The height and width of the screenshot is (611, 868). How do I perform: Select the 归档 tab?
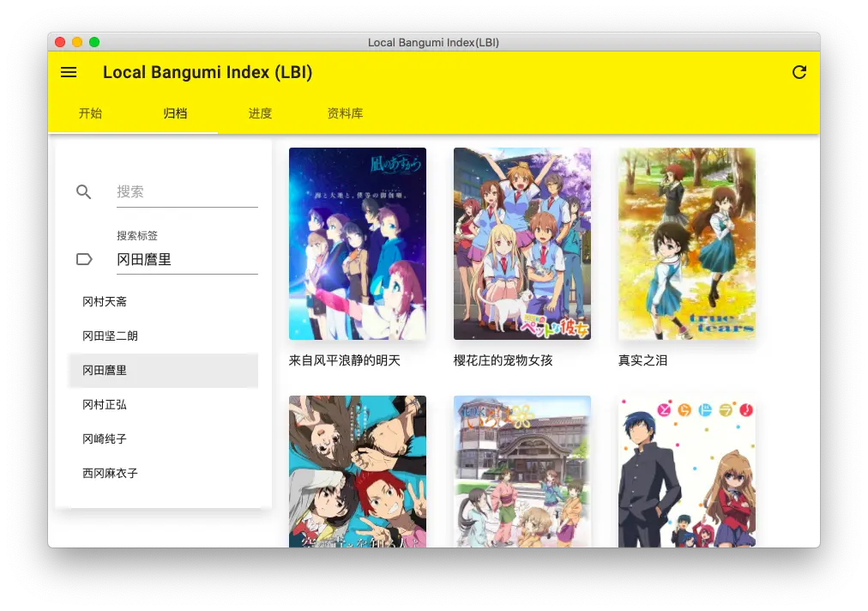175,113
